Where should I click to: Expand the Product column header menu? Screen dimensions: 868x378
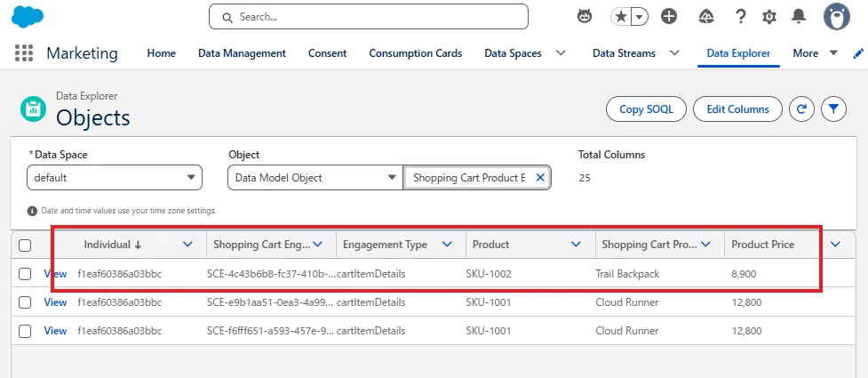tap(576, 245)
